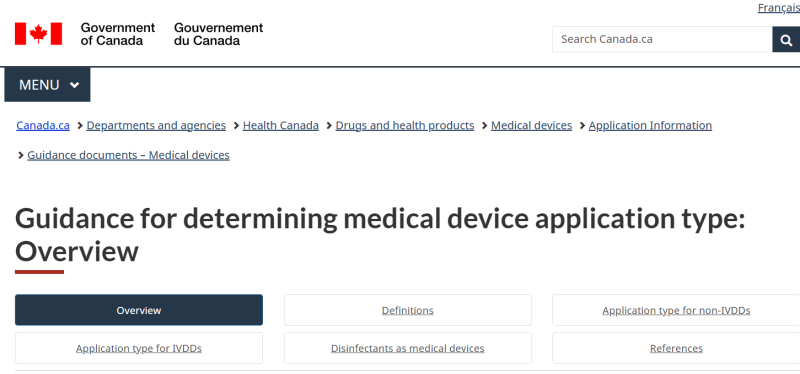This screenshot has height=374, width=800.
Task: Click the Canadian flag logo
Action: pos(38,34)
